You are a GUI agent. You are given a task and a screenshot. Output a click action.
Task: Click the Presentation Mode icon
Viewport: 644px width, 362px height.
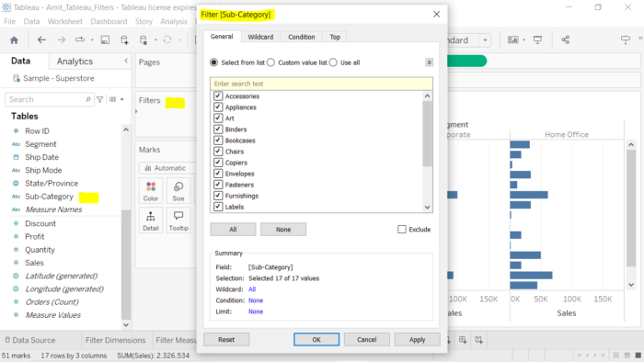pyautogui.click(x=537, y=40)
